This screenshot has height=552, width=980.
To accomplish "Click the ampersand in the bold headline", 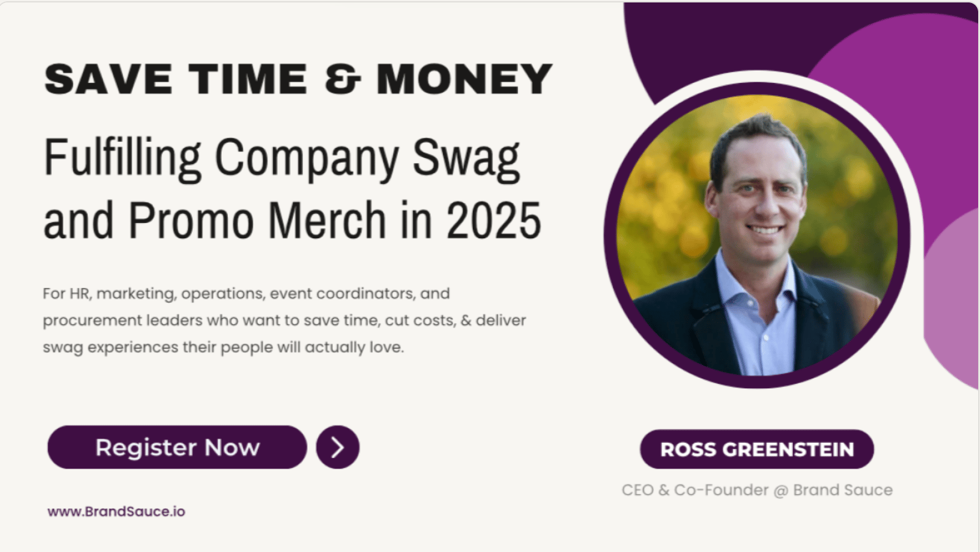I will point(342,80).
